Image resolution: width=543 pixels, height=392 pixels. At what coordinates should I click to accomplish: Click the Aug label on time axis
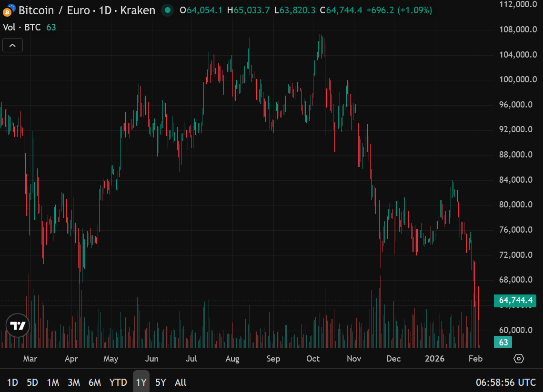232,359
